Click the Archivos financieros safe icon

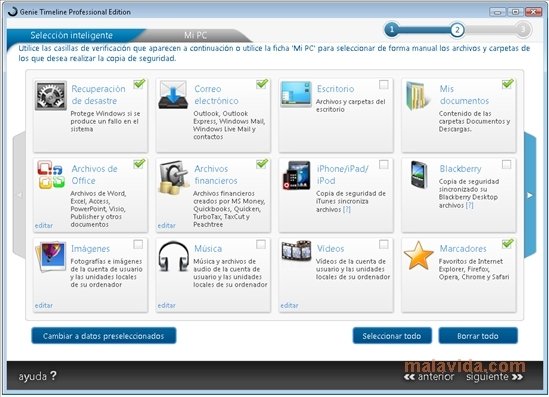[x=174, y=177]
